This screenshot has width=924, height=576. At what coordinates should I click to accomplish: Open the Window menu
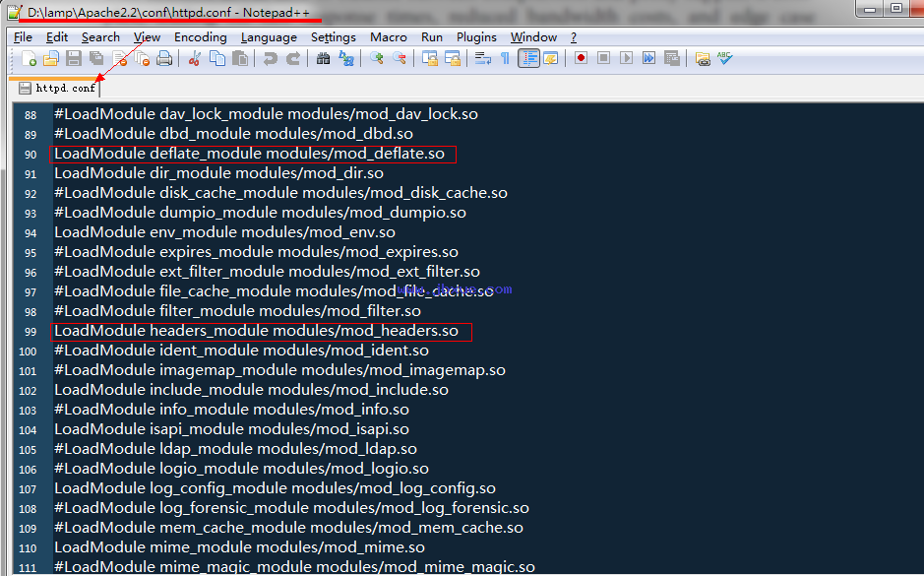[534, 37]
